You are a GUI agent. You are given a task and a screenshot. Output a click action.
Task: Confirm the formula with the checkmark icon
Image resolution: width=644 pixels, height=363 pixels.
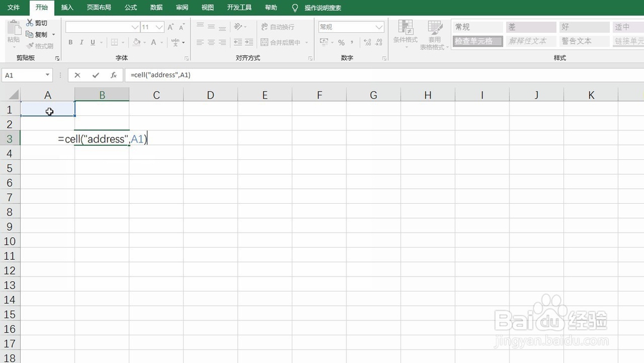click(96, 75)
